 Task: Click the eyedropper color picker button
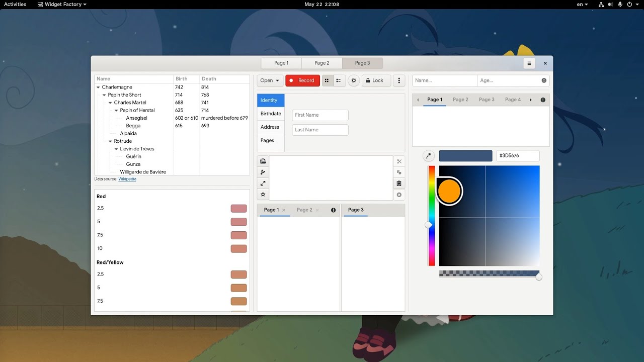pos(429,156)
